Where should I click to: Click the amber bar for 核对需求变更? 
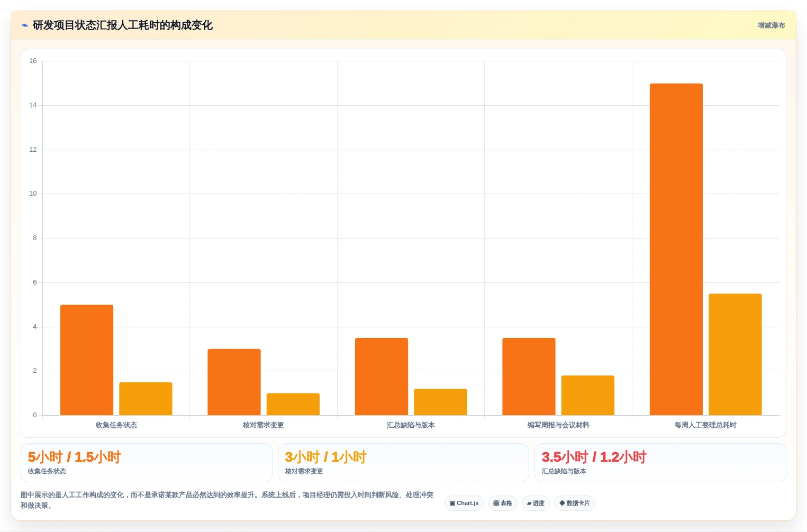click(293, 404)
